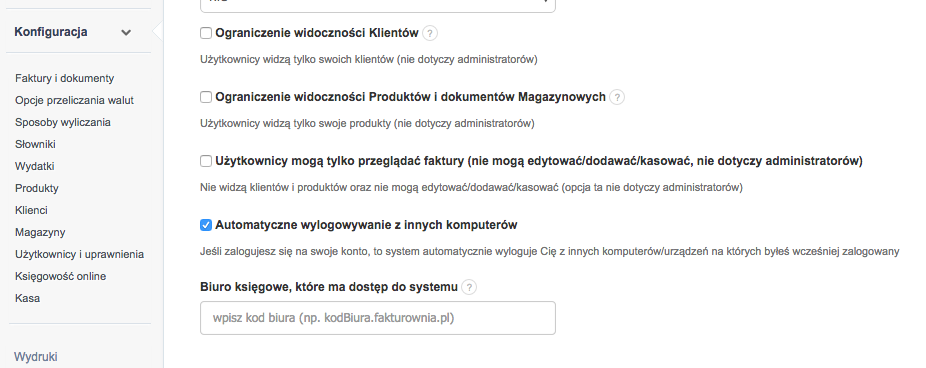The image size is (926, 368).
Task: Focus the kod biura input field
Action: pyautogui.click(x=378, y=318)
